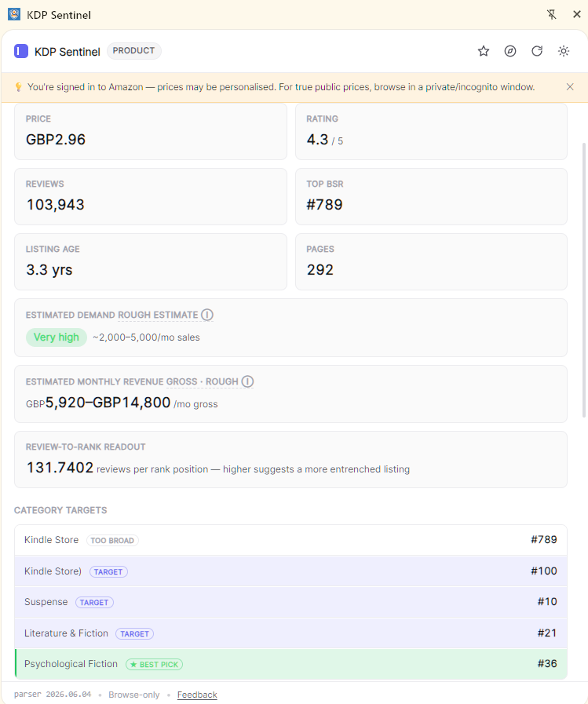Click rank #21 in Literature & Fiction row
Image resolution: width=588 pixels, height=704 pixels.
pos(547,633)
